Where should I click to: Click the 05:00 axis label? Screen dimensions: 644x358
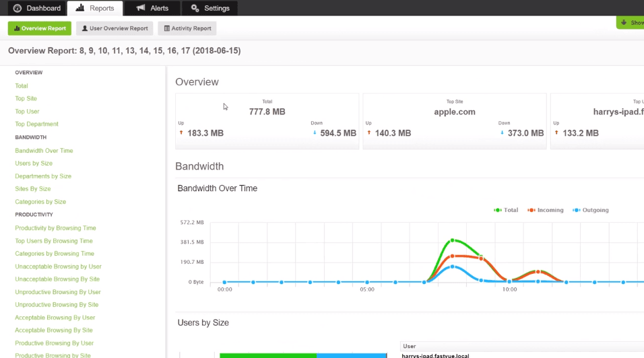[367, 289]
